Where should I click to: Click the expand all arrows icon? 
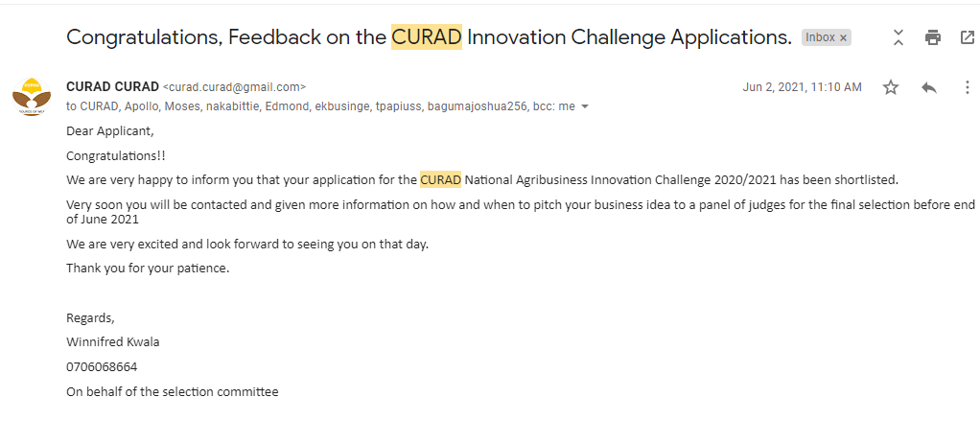[898, 37]
